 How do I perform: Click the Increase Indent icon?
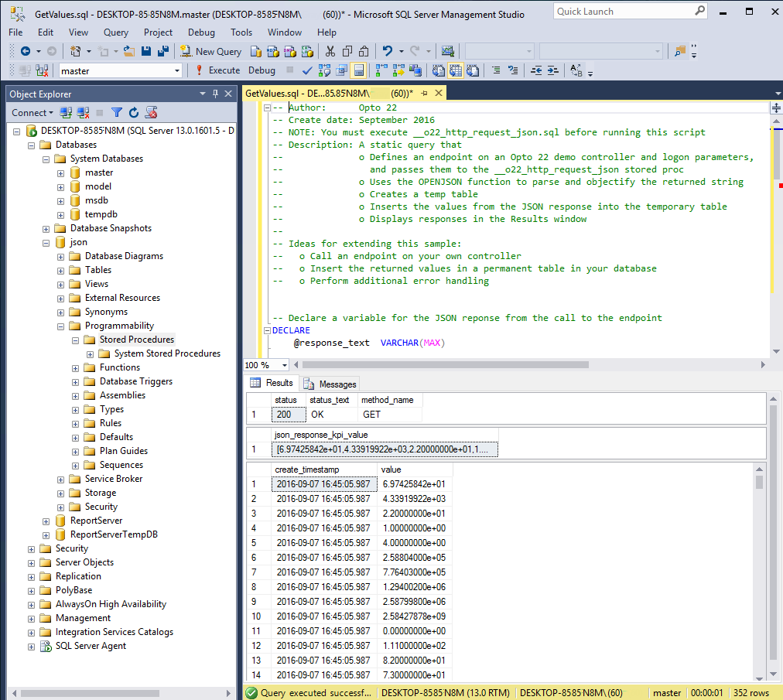pos(552,71)
